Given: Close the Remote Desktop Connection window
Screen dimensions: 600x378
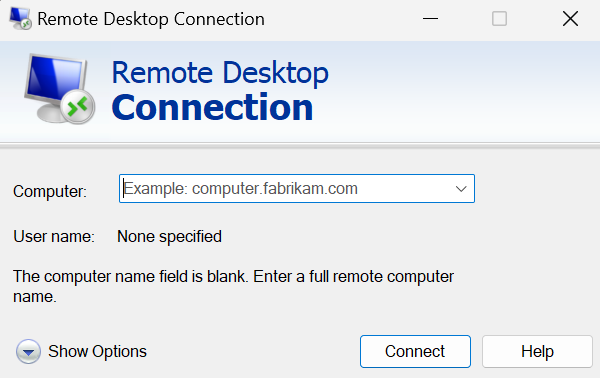Looking at the screenshot, I should (570, 18).
